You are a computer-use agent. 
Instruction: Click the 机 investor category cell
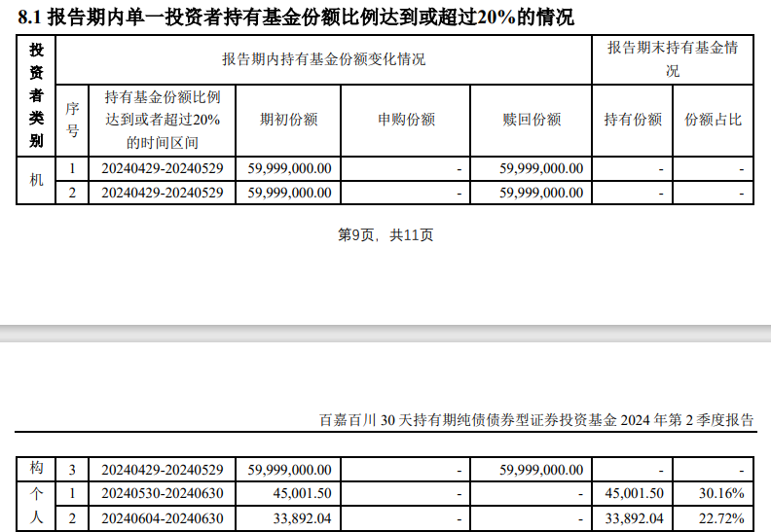[x=36, y=180]
